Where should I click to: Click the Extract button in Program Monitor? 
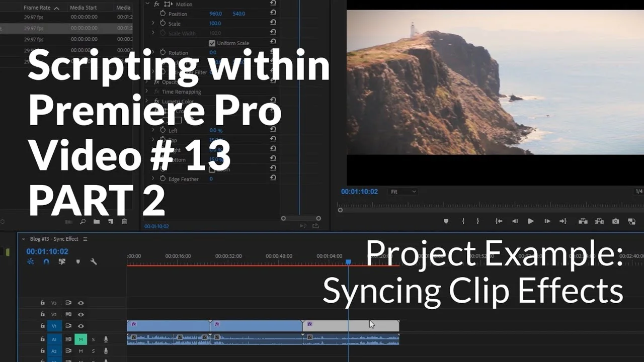[599, 221]
